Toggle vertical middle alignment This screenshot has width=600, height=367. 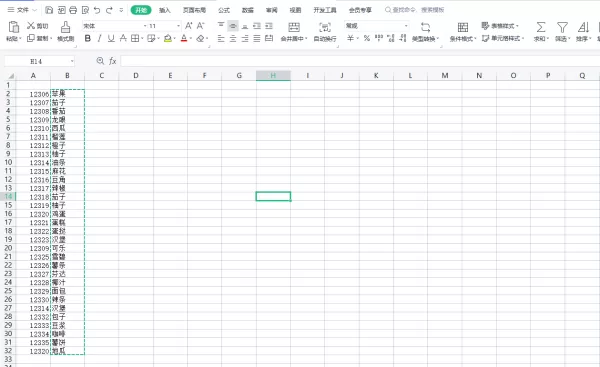pyautogui.click(x=233, y=26)
